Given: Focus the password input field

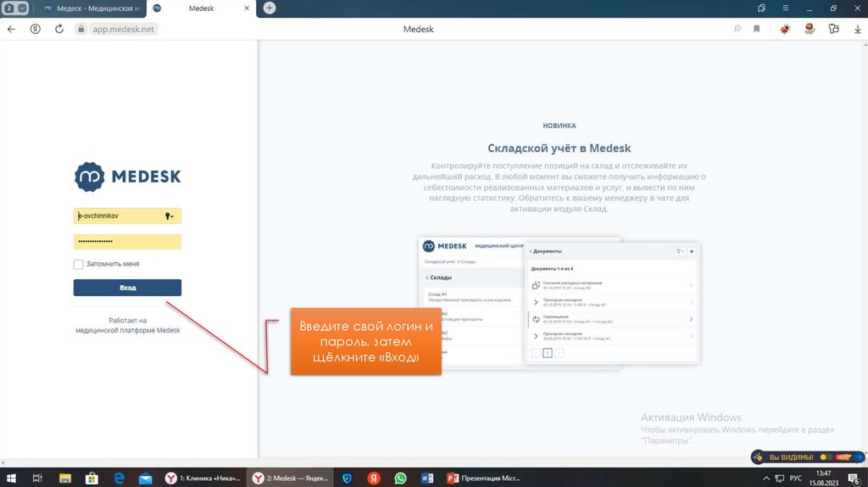Looking at the screenshot, I should point(127,242).
